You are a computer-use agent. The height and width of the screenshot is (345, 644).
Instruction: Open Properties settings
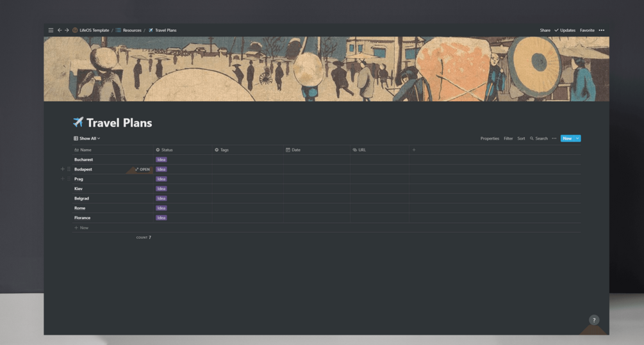(x=490, y=139)
